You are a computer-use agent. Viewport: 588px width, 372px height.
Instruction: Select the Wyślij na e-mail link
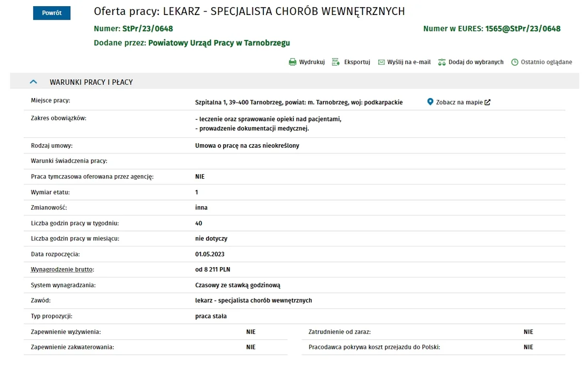click(409, 62)
